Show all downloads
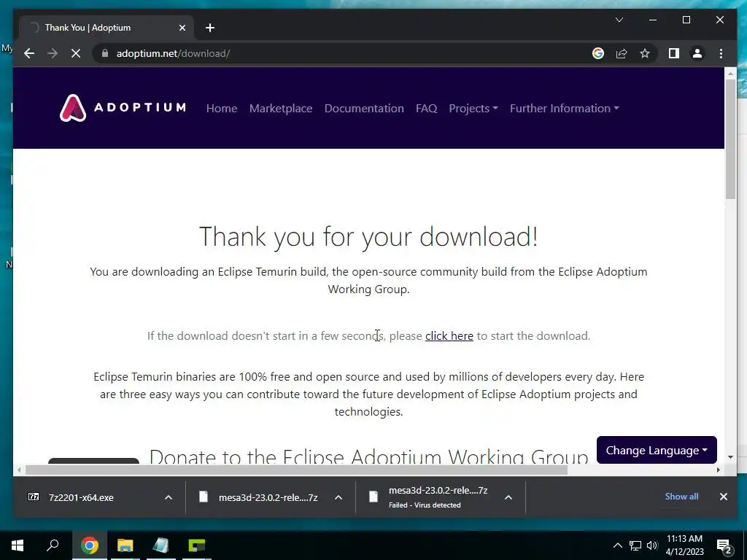Screen dimensions: 747x560 [x=681, y=496]
